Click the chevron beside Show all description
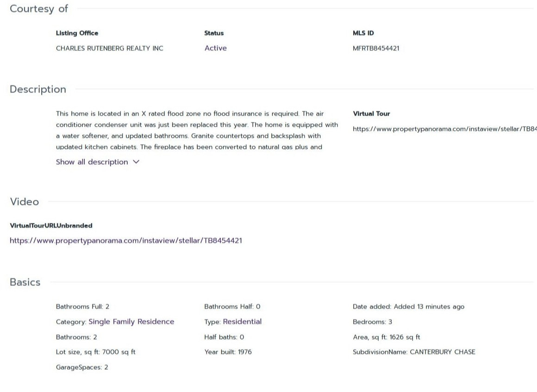This screenshot has height=392, width=537. [x=136, y=162]
